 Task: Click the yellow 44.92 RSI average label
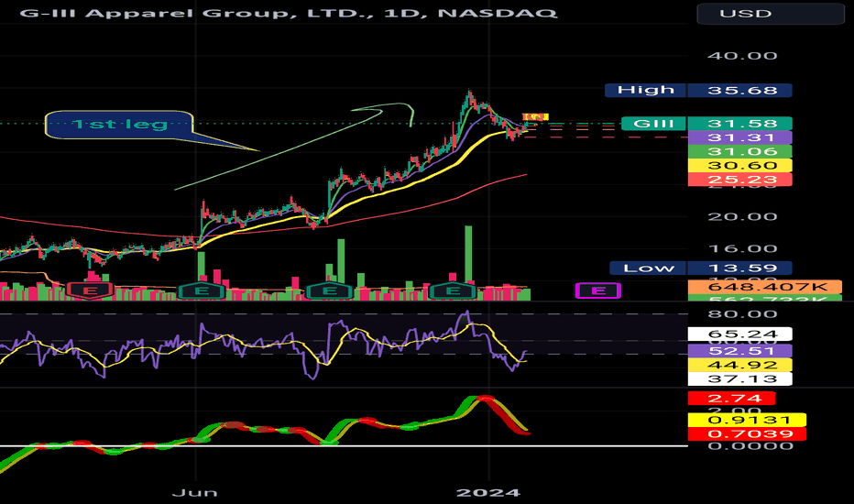pyautogui.click(x=739, y=365)
